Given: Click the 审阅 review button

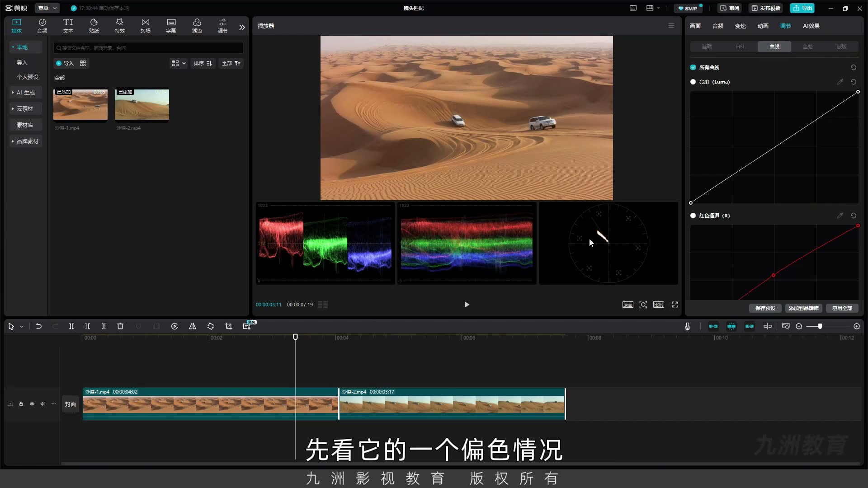Looking at the screenshot, I should [x=729, y=8].
